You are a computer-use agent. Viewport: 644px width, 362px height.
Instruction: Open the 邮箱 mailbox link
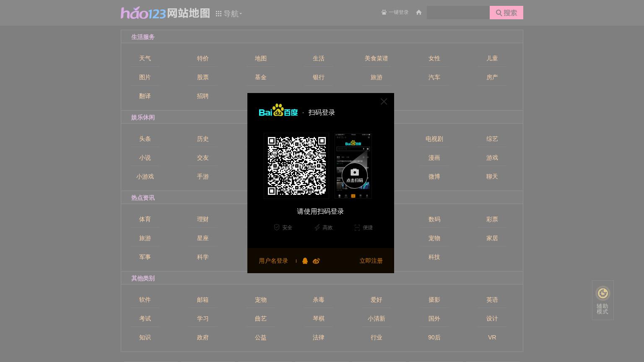pos(203,300)
